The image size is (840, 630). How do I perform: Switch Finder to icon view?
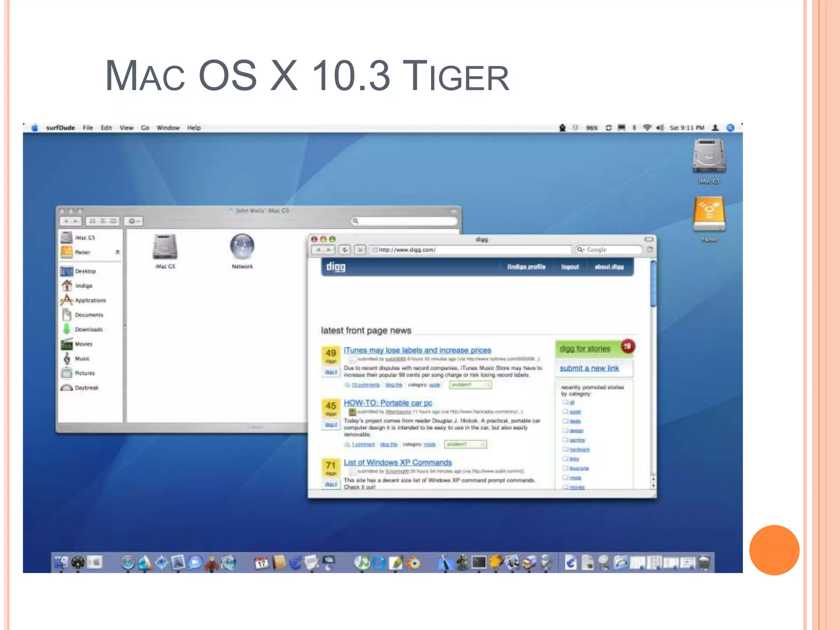[92, 221]
